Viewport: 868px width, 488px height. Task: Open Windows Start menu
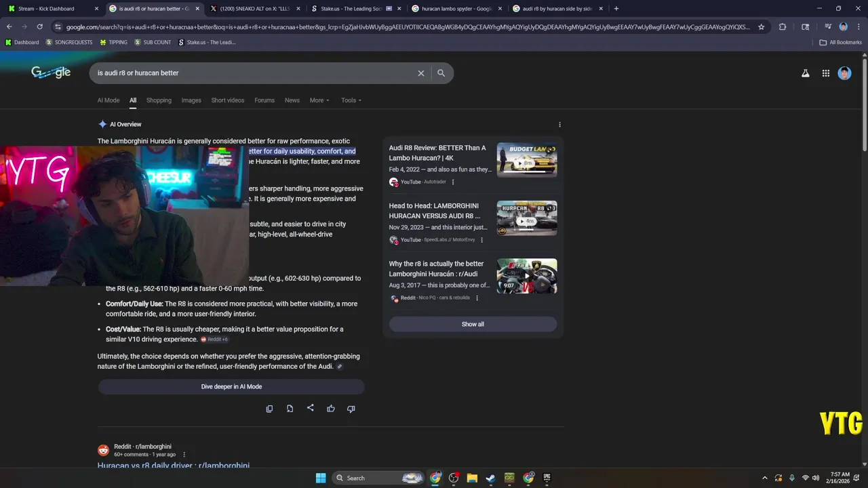321,478
